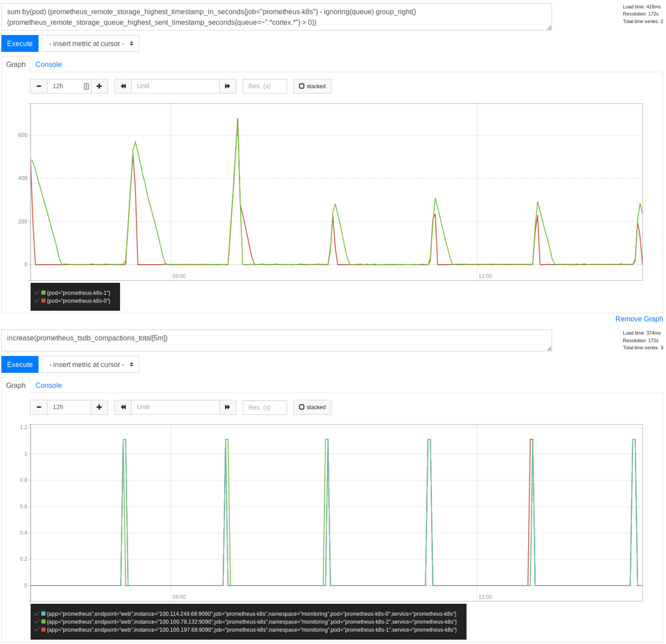Image resolution: width=666 pixels, height=644 pixels.
Task: Click green swatch for prometheus-k8s-1
Action: coord(43,293)
